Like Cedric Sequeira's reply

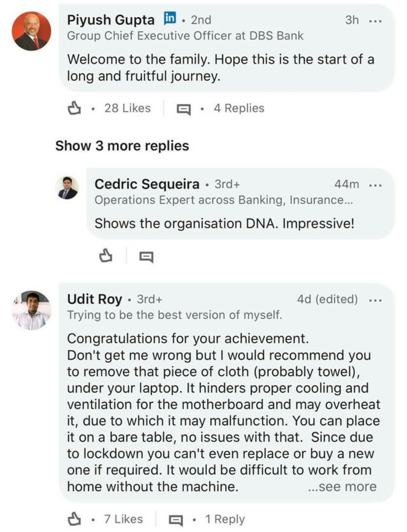(x=106, y=256)
